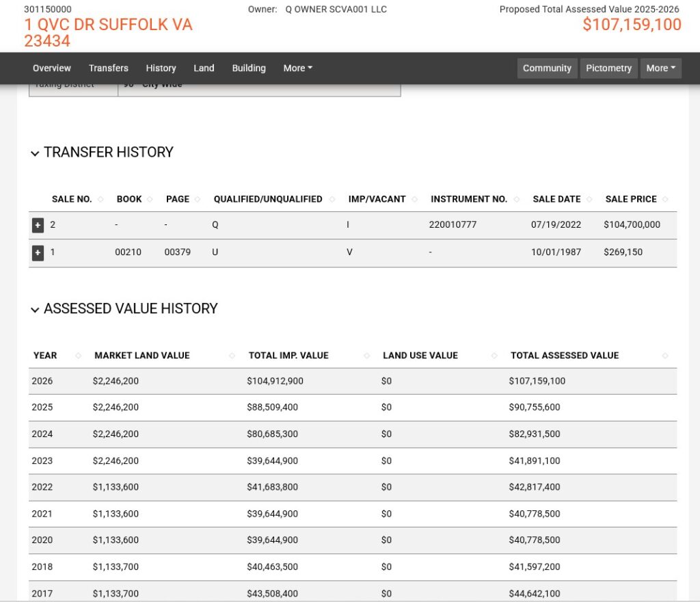This screenshot has width=700, height=602.
Task: Go to the History tab
Action: (x=161, y=68)
